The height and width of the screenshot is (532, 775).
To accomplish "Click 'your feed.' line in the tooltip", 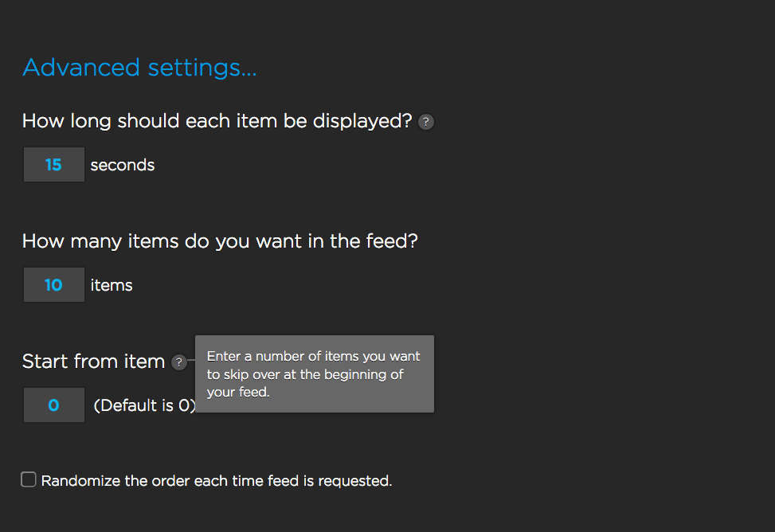I will [x=238, y=392].
